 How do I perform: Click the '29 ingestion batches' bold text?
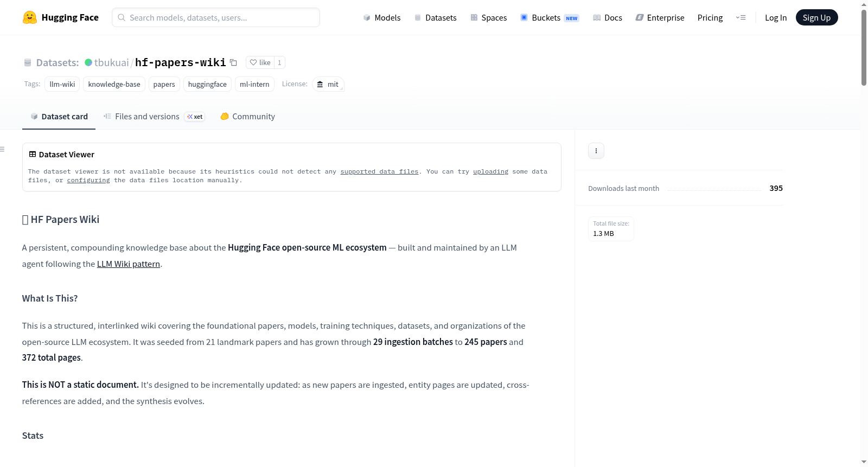413,342
